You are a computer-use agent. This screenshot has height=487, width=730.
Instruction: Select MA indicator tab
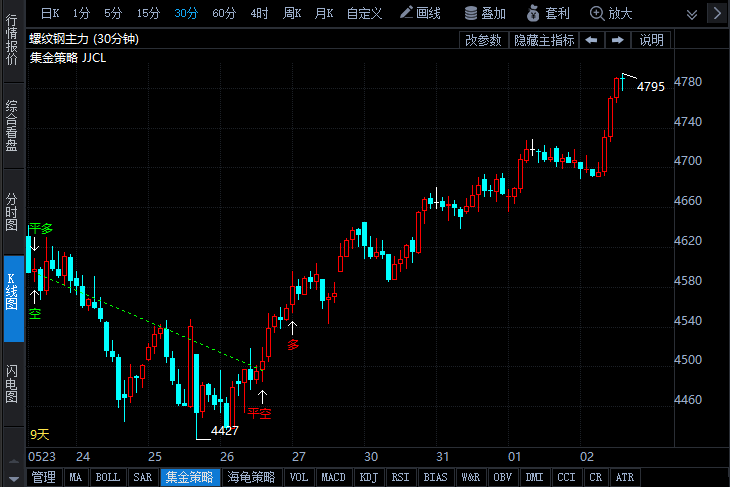pyautogui.click(x=76, y=477)
